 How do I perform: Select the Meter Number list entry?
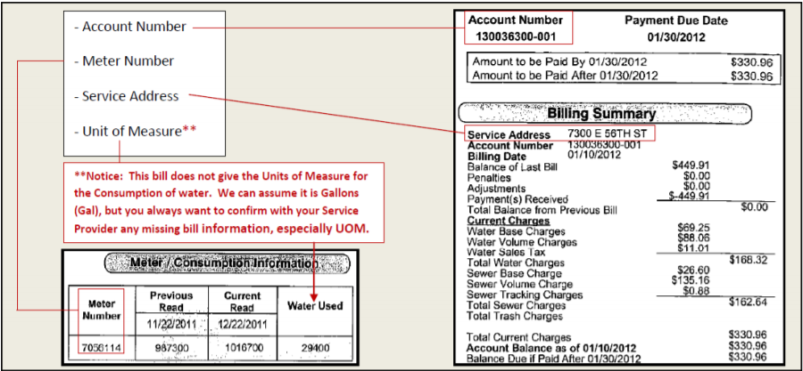(124, 61)
